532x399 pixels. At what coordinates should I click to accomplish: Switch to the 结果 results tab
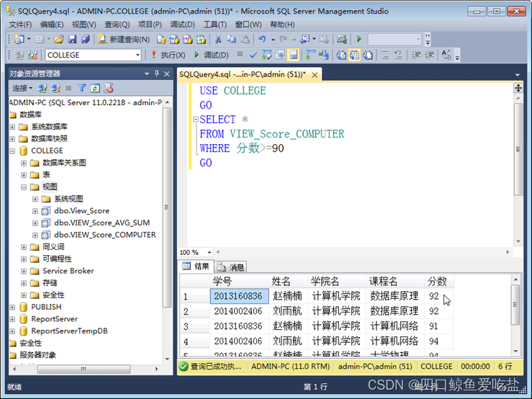(196, 266)
